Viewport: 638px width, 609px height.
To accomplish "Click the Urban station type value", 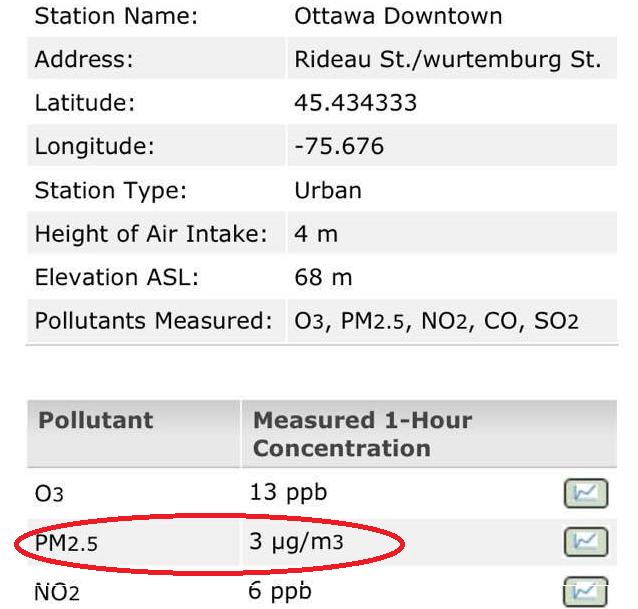I will pyautogui.click(x=328, y=190).
